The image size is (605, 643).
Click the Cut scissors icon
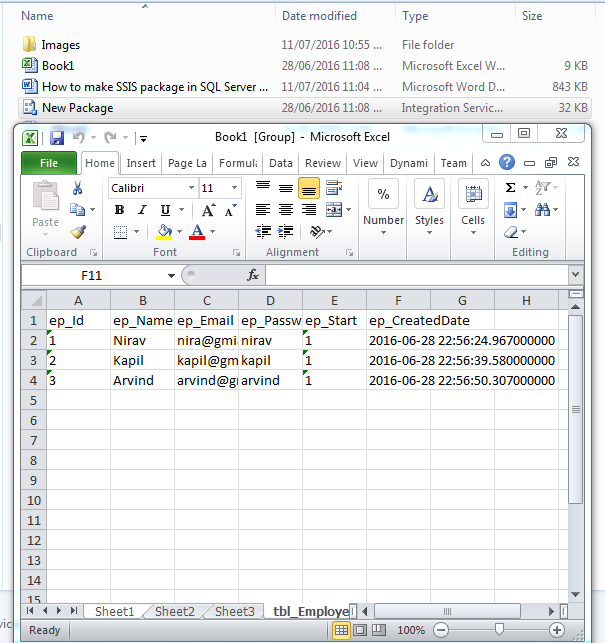point(77,188)
